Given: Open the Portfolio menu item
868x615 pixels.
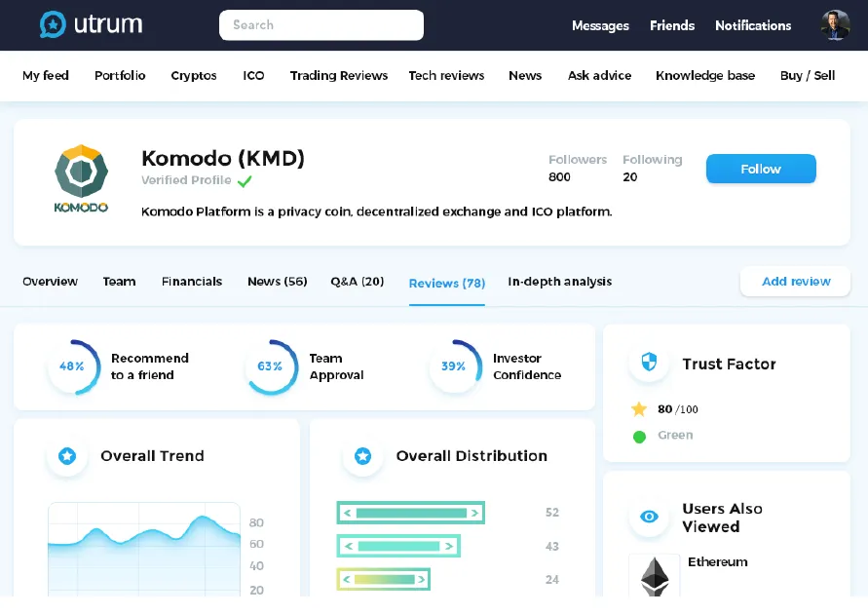Looking at the screenshot, I should pos(120,75).
